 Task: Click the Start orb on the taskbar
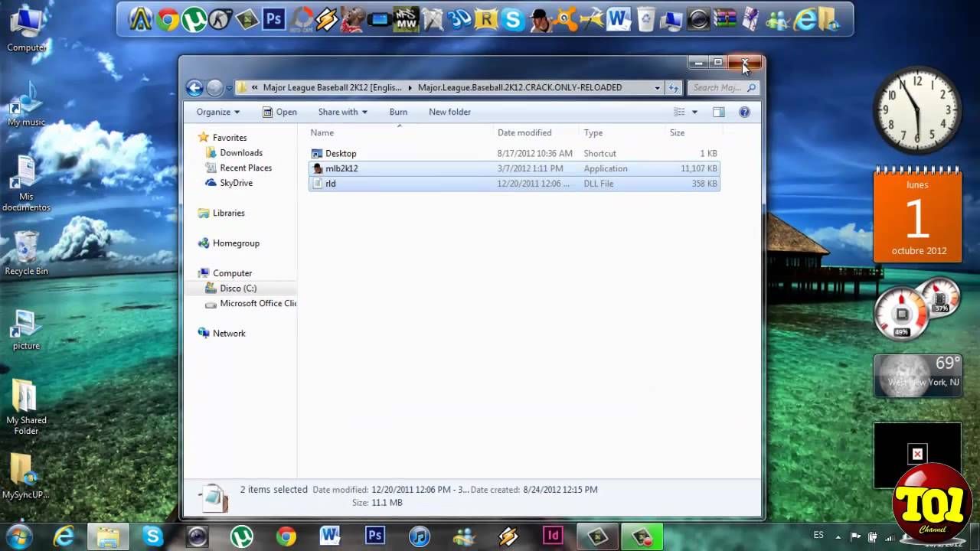pos(19,536)
